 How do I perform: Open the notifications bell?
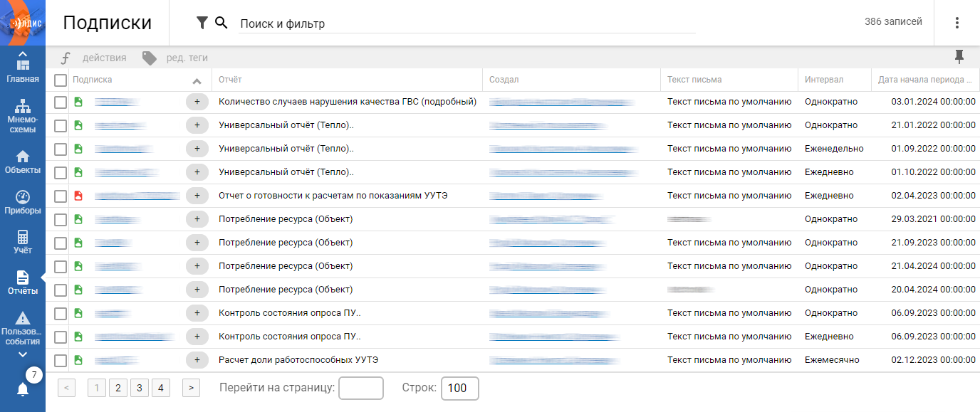coord(23,389)
